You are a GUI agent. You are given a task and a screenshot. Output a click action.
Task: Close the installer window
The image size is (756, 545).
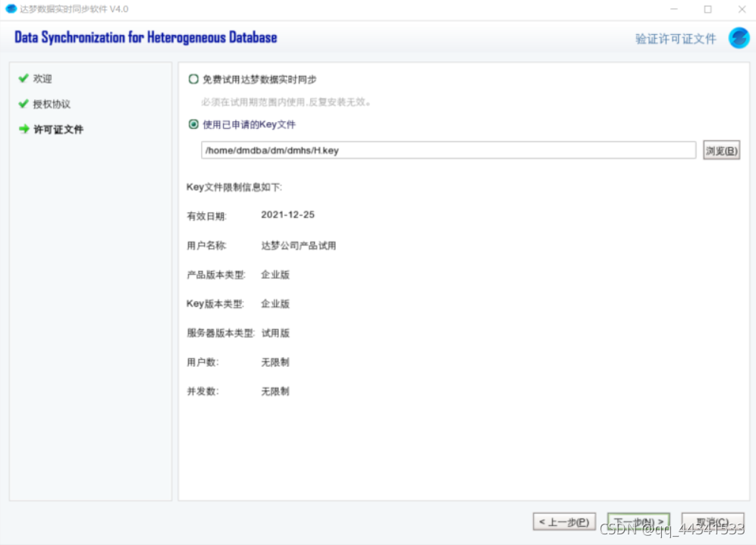coord(742,9)
